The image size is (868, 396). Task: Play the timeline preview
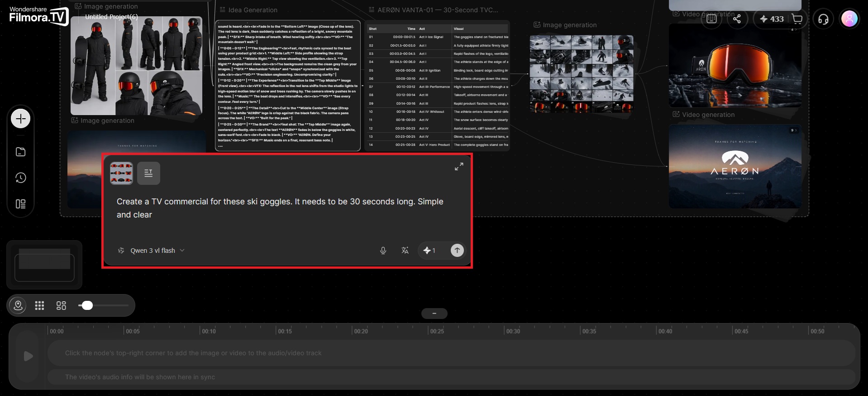pyautogui.click(x=28, y=356)
